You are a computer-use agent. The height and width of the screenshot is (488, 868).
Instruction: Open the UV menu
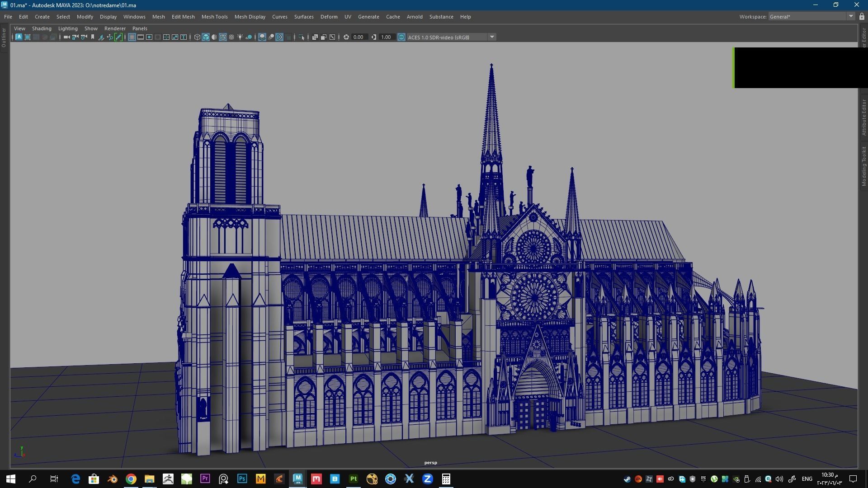(348, 17)
